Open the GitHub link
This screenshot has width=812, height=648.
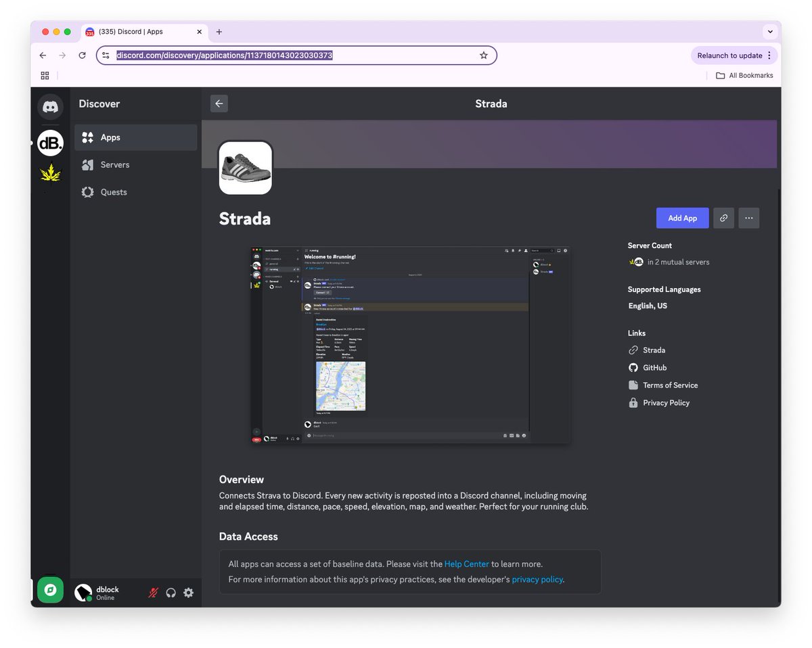tap(655, 368)
